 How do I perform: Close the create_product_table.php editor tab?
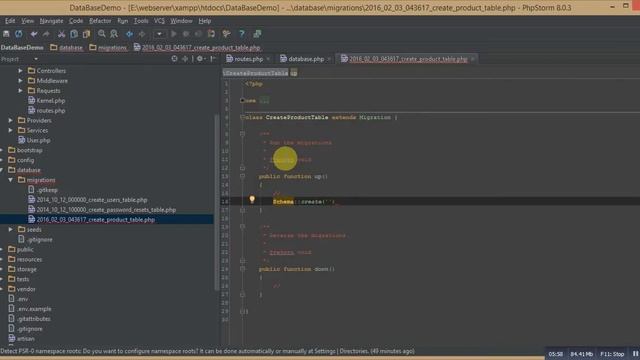pyautogui.click(x=473, y=59)
